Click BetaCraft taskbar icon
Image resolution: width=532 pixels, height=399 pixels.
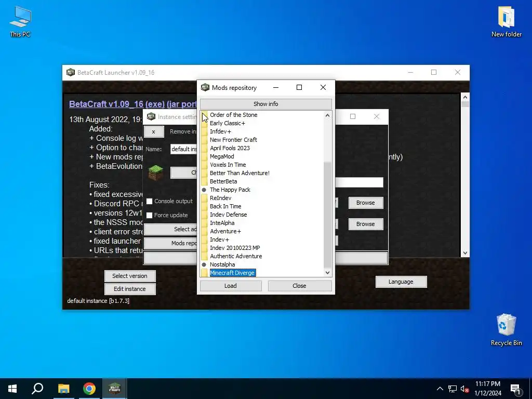115,389
